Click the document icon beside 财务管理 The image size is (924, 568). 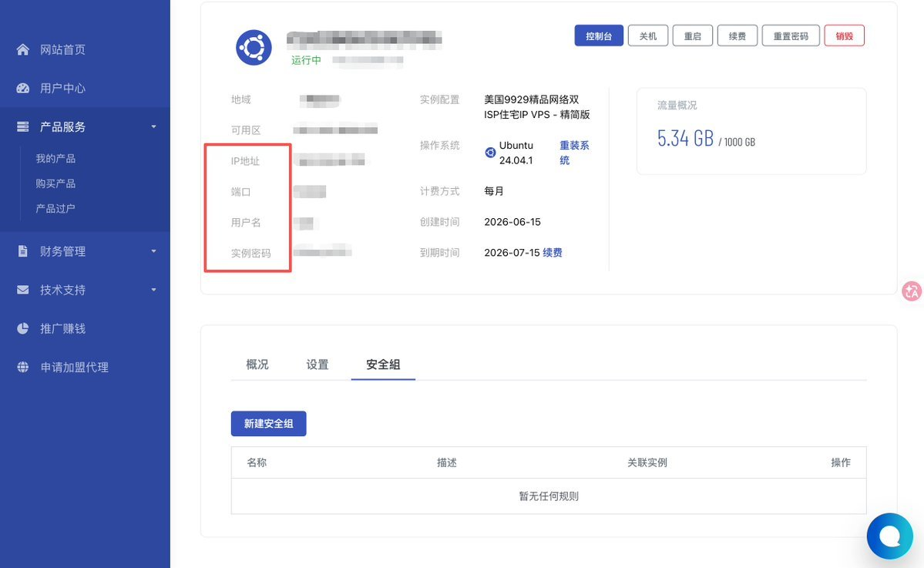[22, 251]
